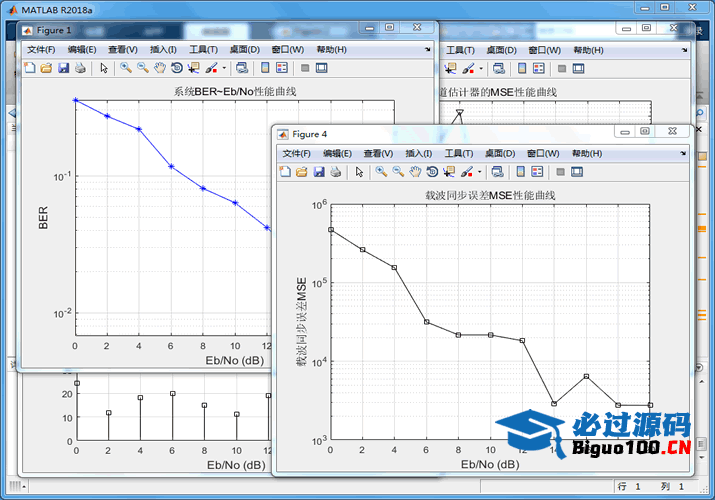Screen dimensions: 715x500
Task: Activate Zoom In tool in Figure 1
Action: coord(126,68)
